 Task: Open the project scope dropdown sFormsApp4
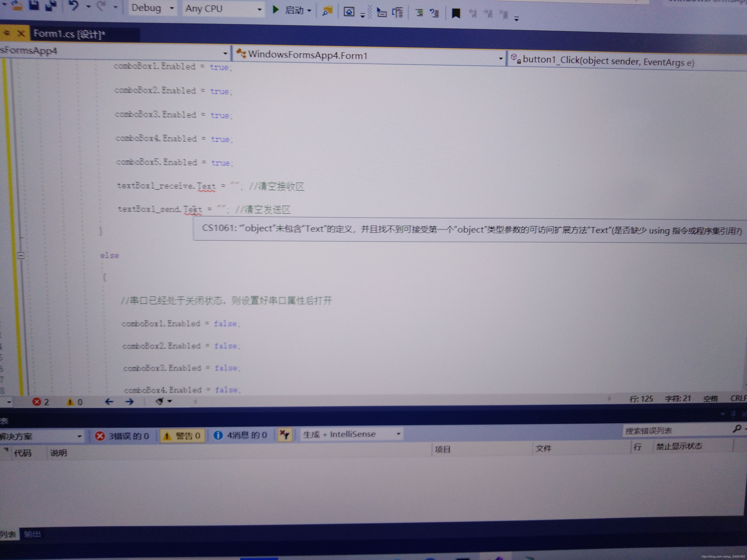point(115,52)
